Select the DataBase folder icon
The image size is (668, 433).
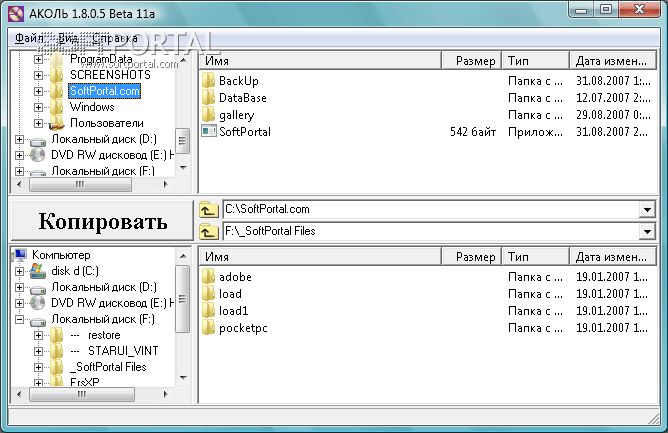pyautogui.click(x=208, y=98)
